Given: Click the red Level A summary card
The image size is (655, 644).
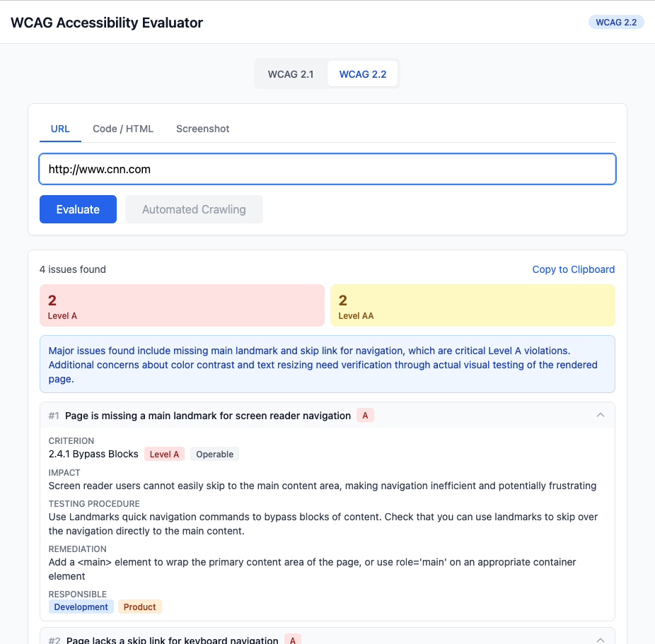Looking at the screenshot, I should [182, 305].
